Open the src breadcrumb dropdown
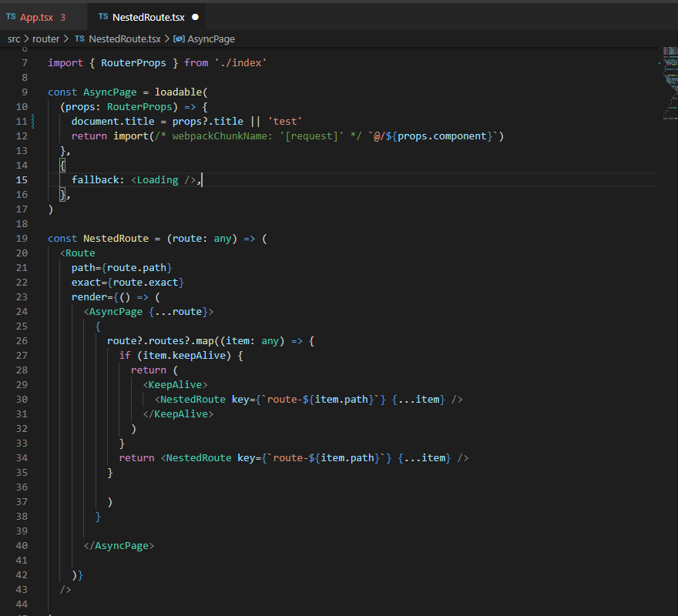Viewport: 678px width, 616px height. click(x=14, y=38)
